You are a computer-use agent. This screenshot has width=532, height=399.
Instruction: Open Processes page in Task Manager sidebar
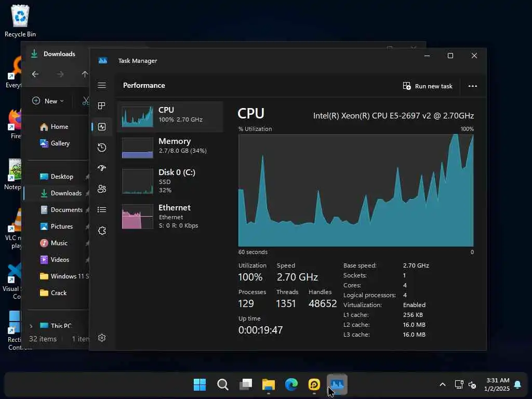click(102, 106)
